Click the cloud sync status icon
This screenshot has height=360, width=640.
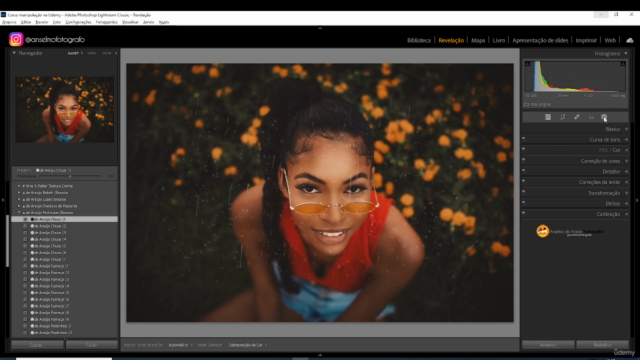pos(630,40)
